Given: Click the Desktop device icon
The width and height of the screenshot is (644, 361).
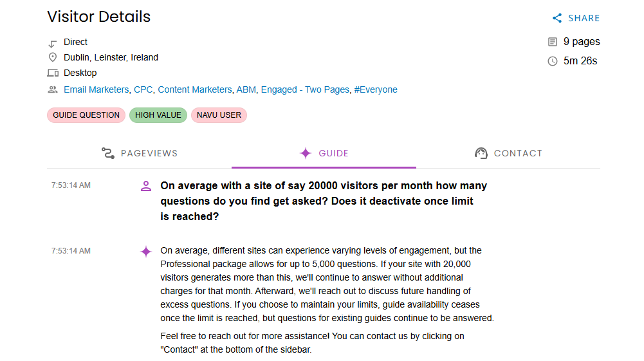Looking at the screenshot, I should (x=53, y=73).
